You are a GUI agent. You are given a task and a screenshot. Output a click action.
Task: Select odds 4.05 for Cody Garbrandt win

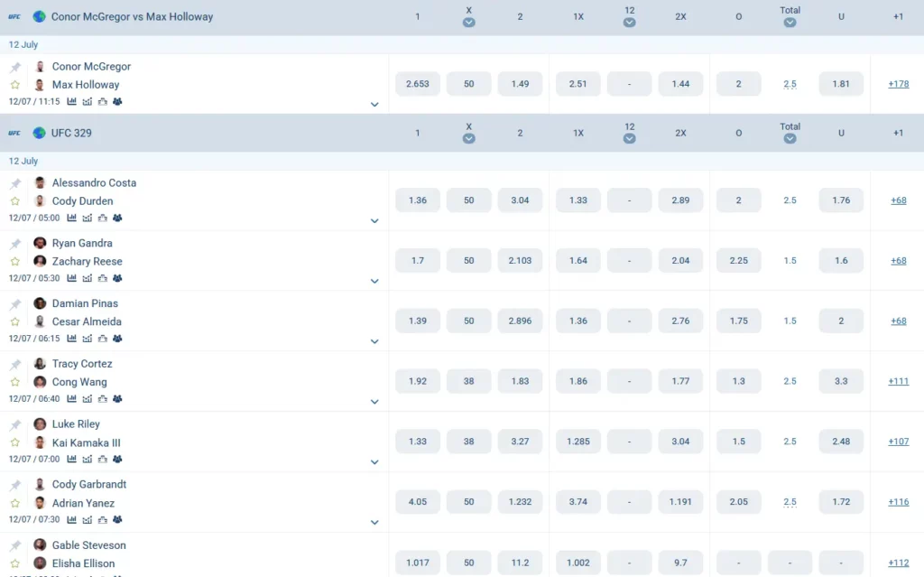pos(418,501)
